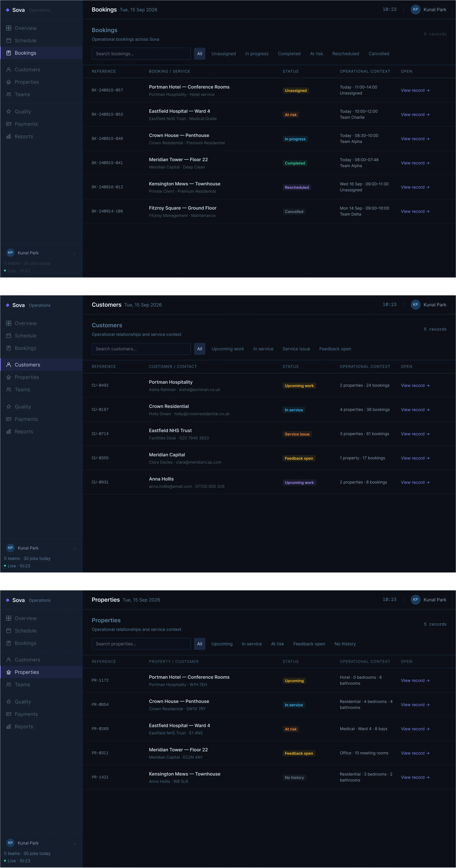Viewport: 456px width, 868px height.
Task: Open Schedule icon in Bookings screen sidebar
Action: (9, 41)
